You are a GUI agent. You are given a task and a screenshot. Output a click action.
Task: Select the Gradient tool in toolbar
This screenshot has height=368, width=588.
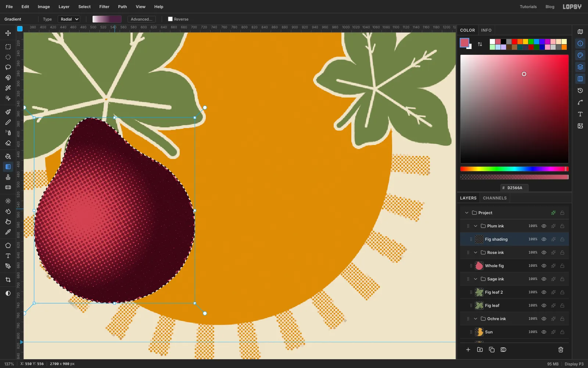pos(8,167)
